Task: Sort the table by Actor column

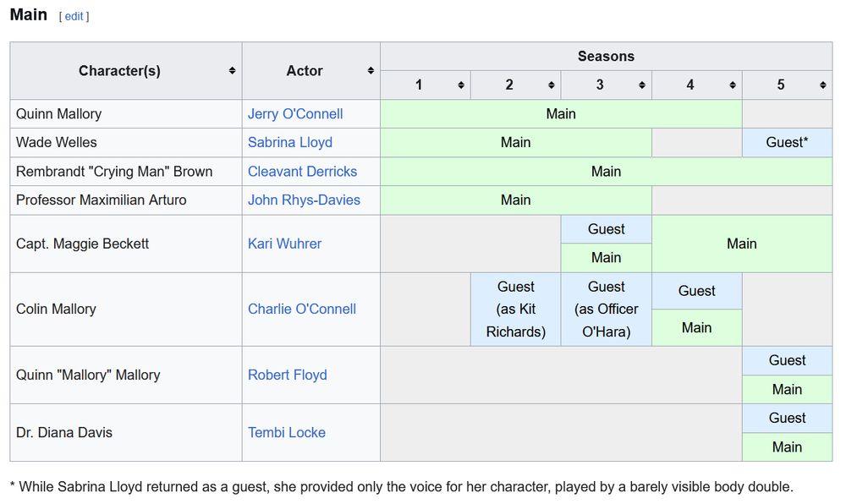Action: click(305, 71)
